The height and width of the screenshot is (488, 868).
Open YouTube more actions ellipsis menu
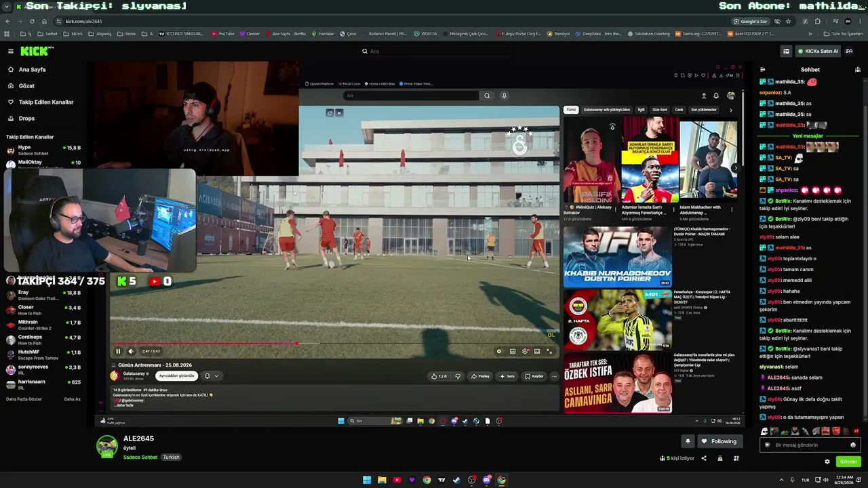pyautogui.click(x=554, y=376)
